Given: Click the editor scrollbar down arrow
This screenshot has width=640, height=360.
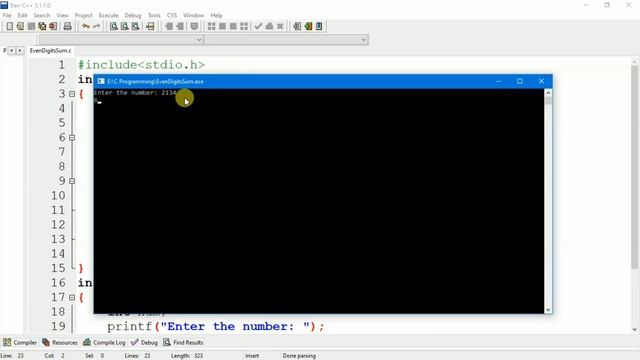Looking at the screenshot, I should [634, 329].
